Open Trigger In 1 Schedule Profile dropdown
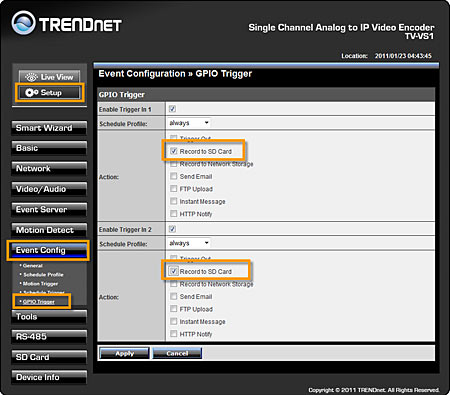450x395 pixels. tap(189, 123)
